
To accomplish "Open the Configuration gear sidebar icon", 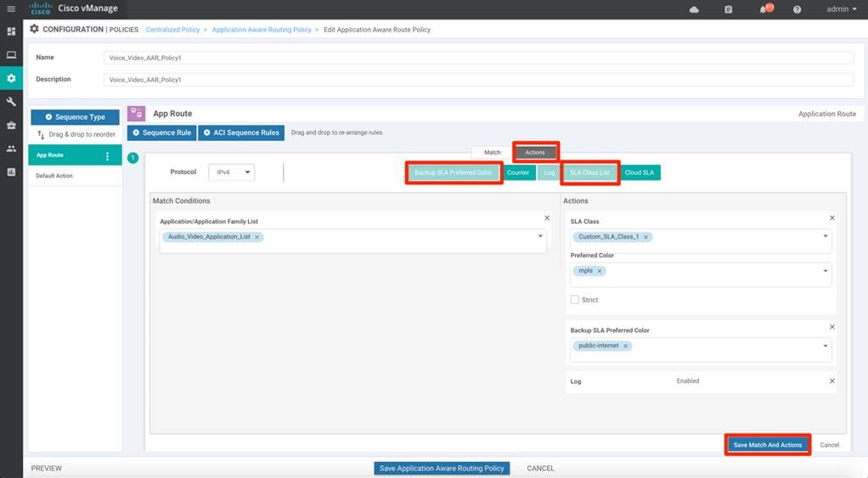I will click(x=11, y=78).
